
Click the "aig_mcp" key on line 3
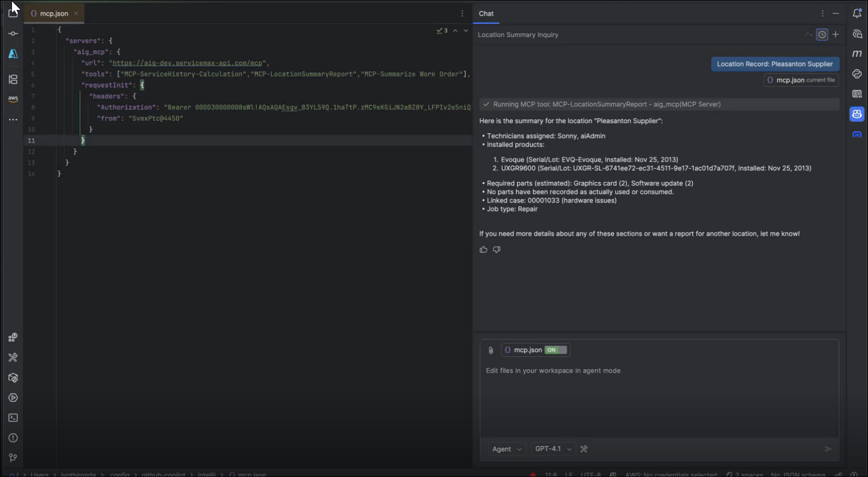point(91,52)
